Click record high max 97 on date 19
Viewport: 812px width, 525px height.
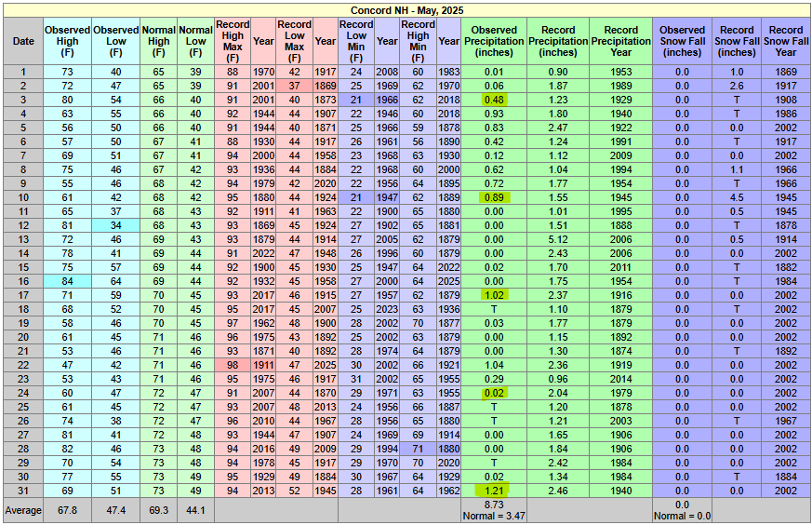233,323
